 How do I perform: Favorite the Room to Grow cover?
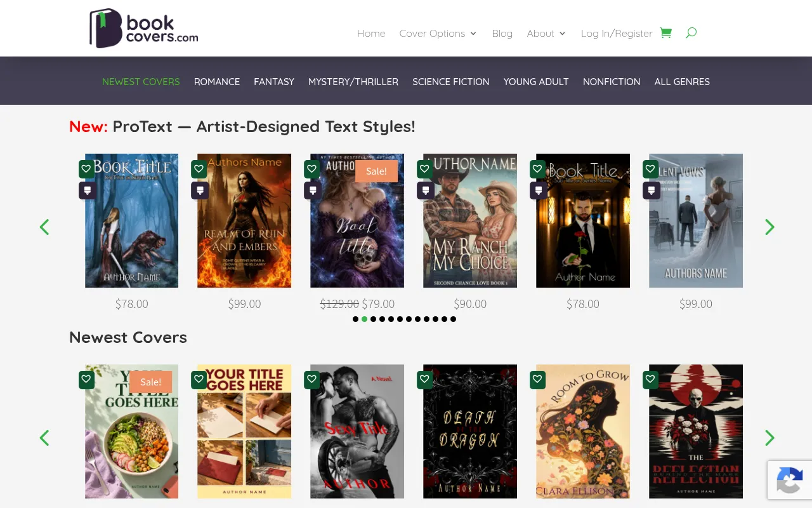(539, 380)
